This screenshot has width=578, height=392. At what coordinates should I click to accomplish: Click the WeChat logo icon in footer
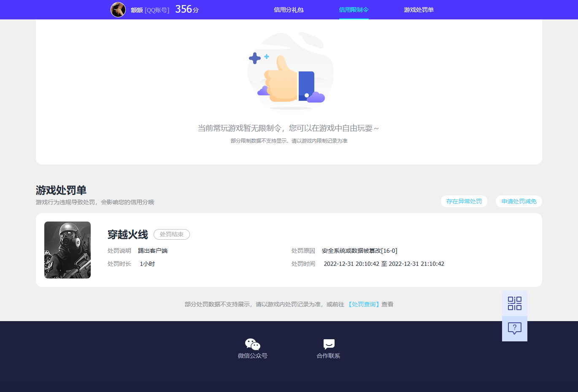[252, 344]
